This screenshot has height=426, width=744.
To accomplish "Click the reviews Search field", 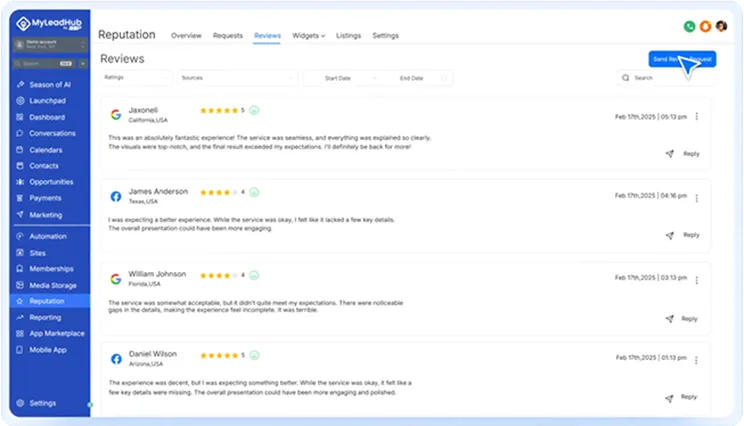I will (x=666, y=78).
